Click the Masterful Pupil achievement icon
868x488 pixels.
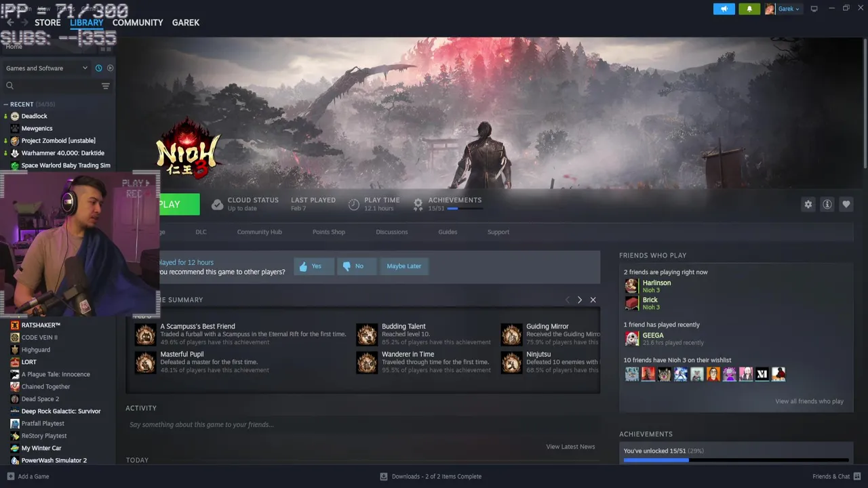pyautogui.click(x=145, y=363)
